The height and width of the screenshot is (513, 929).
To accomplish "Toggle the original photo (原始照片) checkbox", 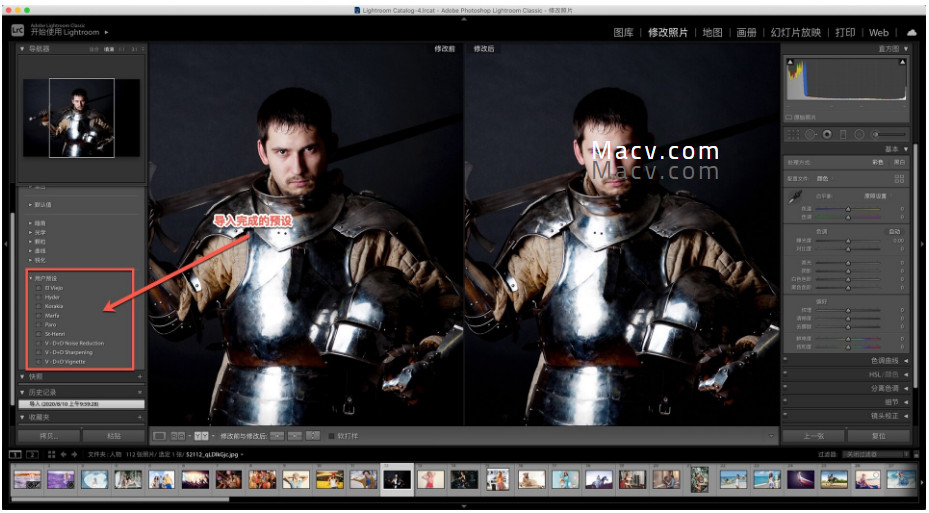I will tap(789, 117).
